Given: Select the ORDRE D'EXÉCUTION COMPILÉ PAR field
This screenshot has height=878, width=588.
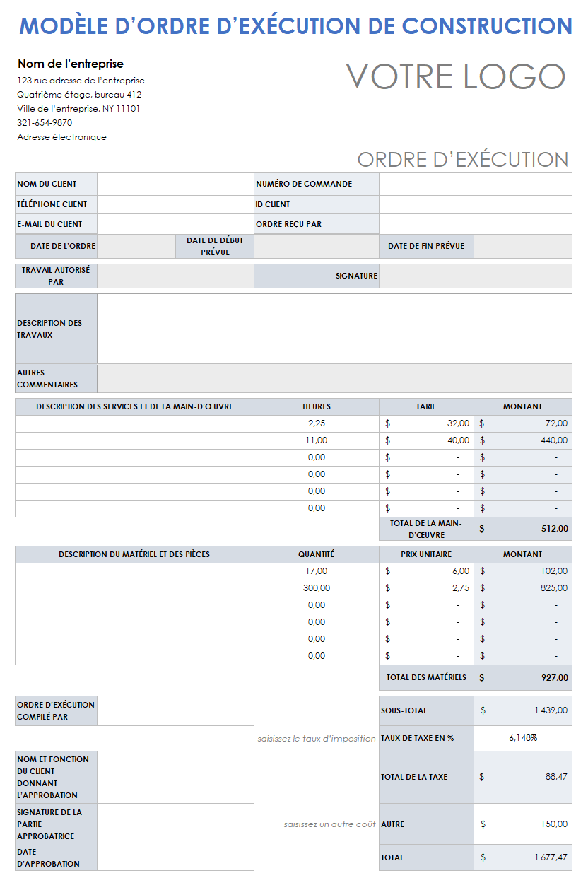Looking at the screenshot, I should [x=175, y=710].
